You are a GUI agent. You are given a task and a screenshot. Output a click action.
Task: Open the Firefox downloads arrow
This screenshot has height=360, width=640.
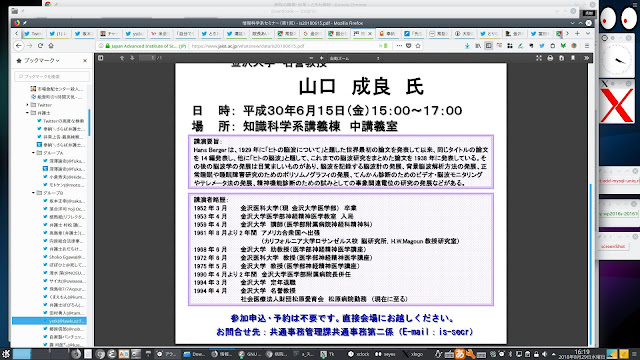(467, 46)
